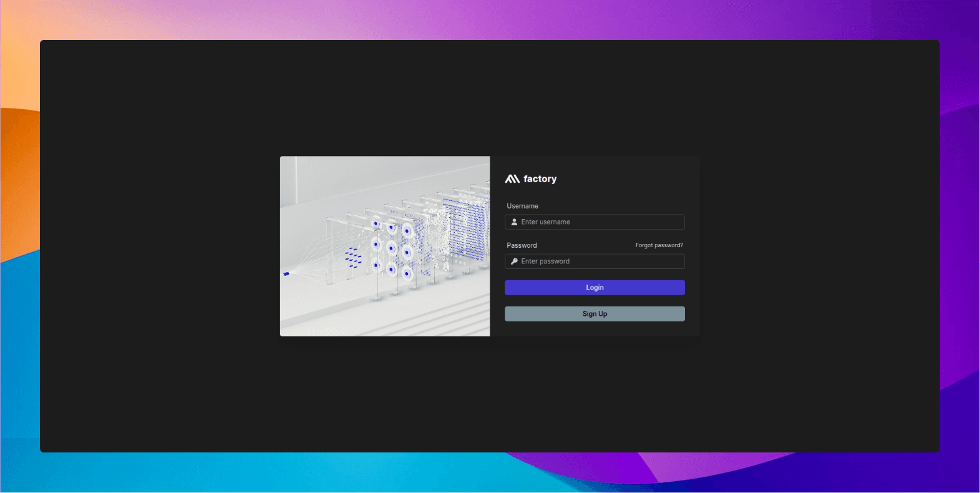Click the "Username" label text

click(x=522, y=206)
